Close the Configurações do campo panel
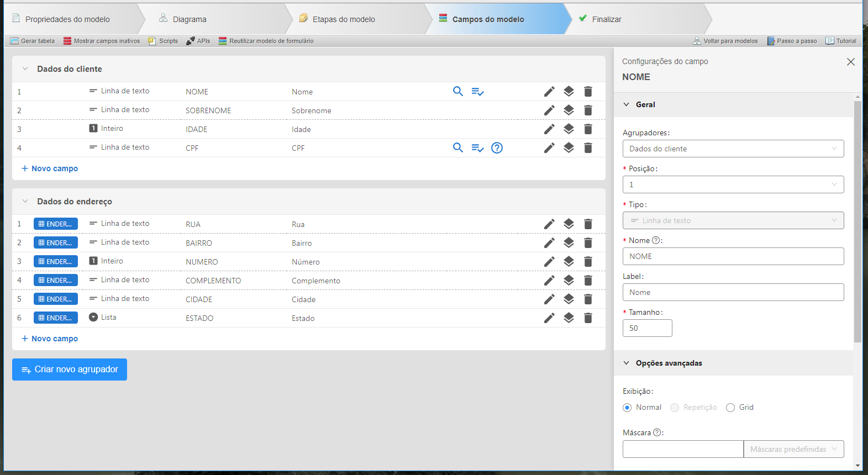Viewport: 868px width, 475px height. pos(851,62)
